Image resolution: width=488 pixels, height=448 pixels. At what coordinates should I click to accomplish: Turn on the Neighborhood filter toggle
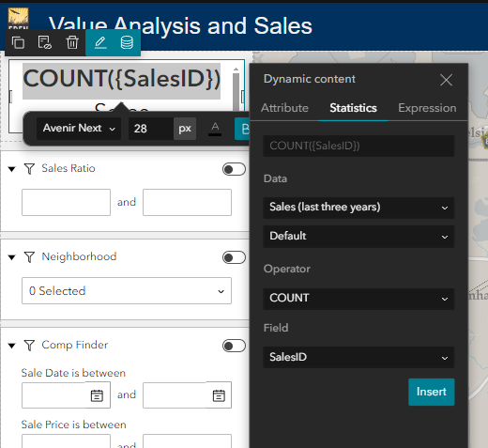click(x=234, y=257)
